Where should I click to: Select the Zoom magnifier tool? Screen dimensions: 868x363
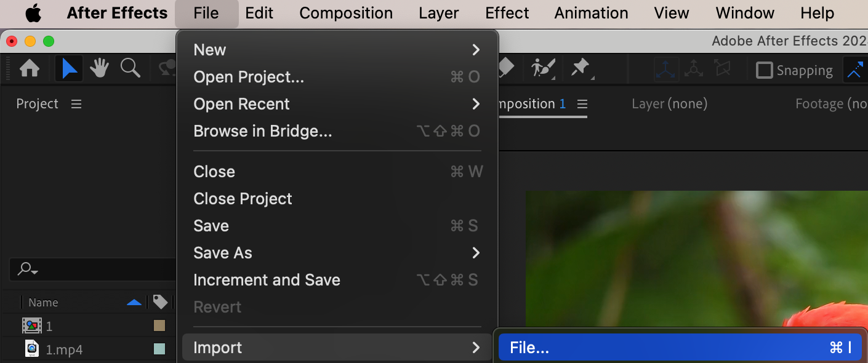click(131, 68)
